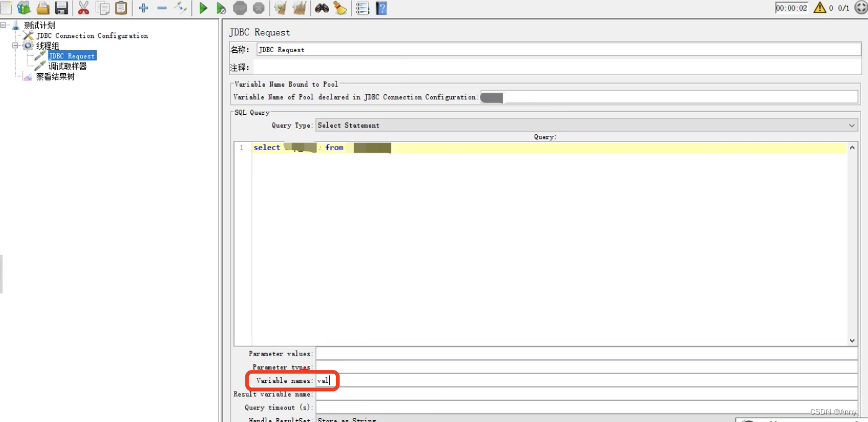The height and width of the screenshot is (422, 868).
Task: Open Search with the binoculars icon
Action: tap(322, 8)
